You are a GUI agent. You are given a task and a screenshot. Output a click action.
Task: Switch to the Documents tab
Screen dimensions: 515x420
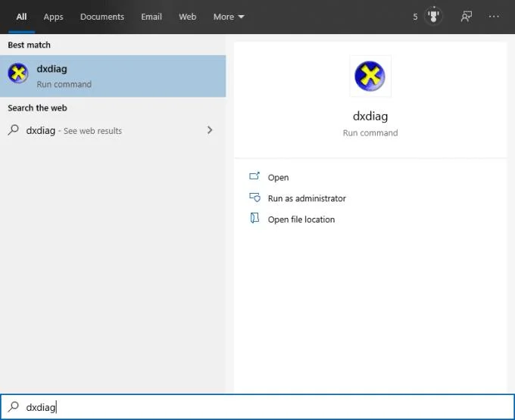pos(102,17)
